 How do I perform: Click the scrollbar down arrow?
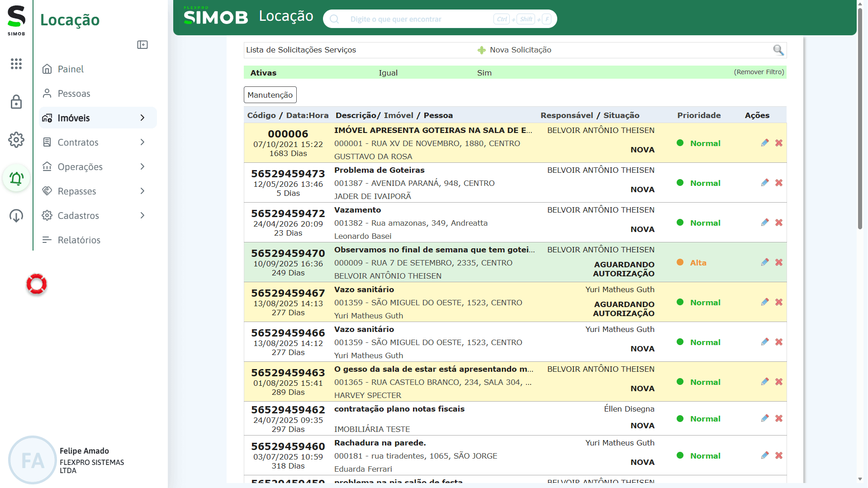point(860,479)
